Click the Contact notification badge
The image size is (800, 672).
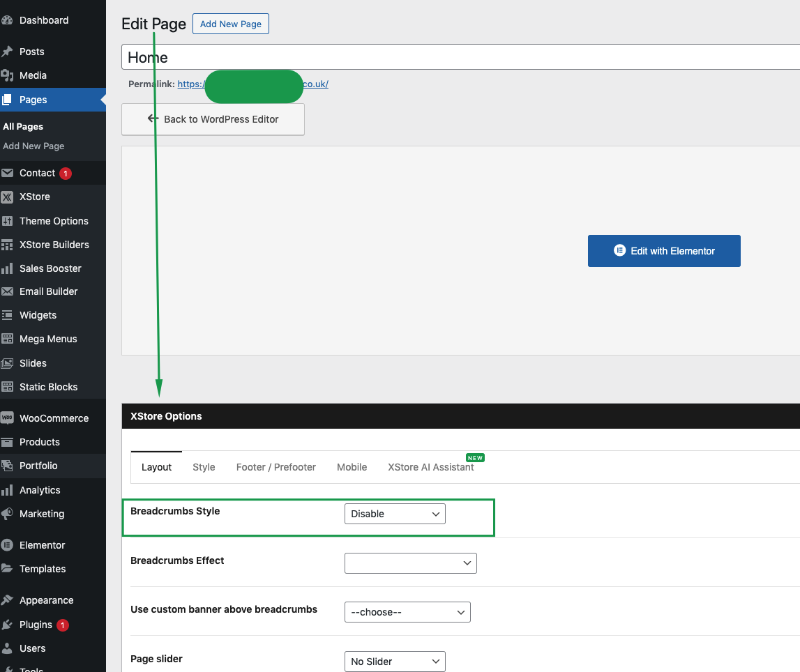[66, 174]
